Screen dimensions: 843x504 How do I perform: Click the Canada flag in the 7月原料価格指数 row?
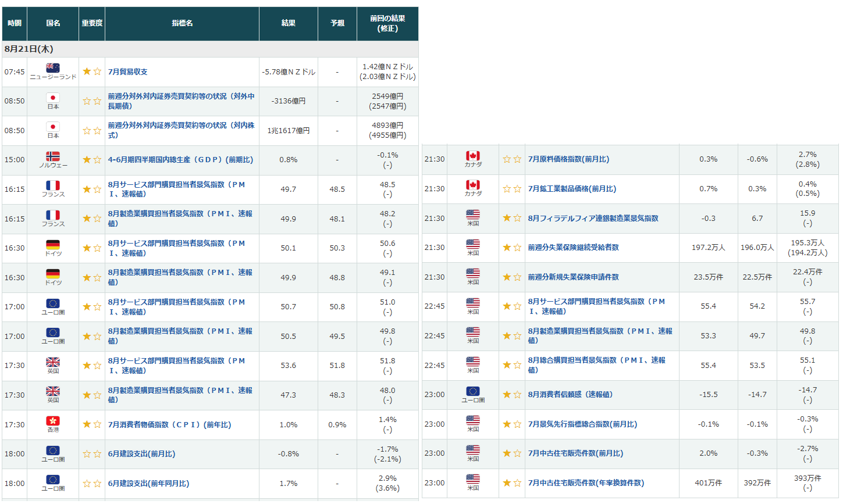[x=473, y=156]
